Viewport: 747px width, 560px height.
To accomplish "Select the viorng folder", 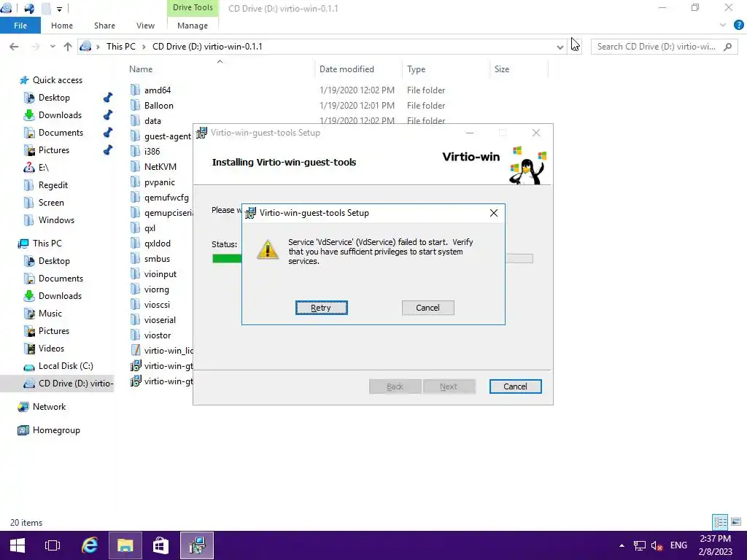I will click(156, 289).
